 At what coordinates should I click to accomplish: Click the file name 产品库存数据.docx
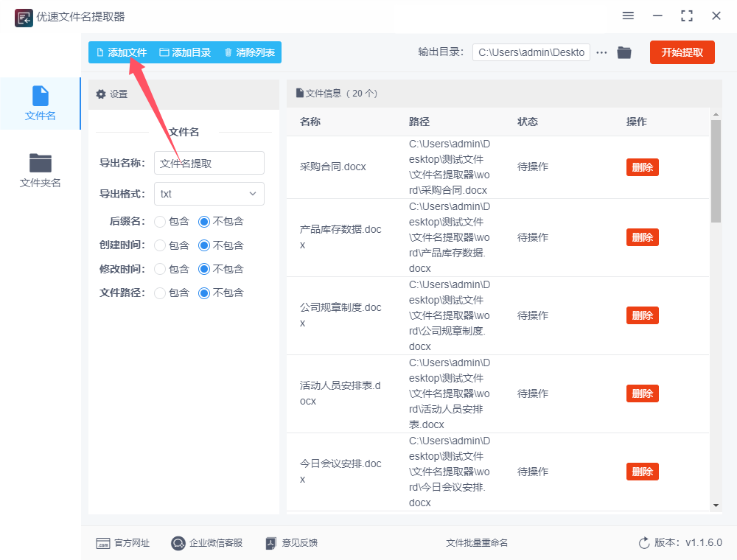click(340, 237)
